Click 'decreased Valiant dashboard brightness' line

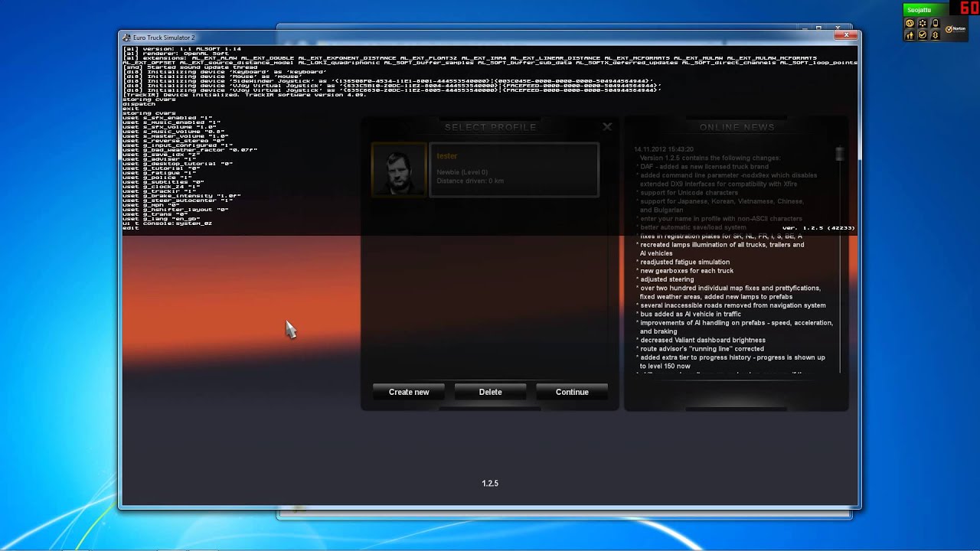(x=701, y=340)
